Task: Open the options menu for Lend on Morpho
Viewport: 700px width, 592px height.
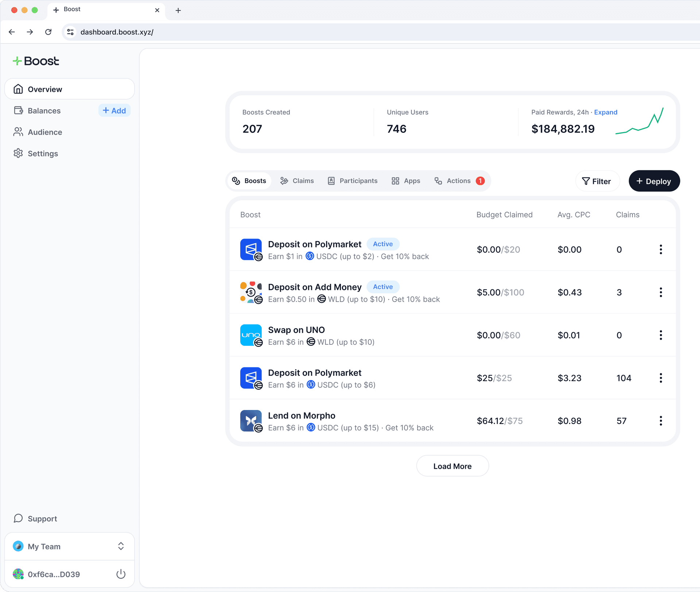Action: (x=661, y=421)
